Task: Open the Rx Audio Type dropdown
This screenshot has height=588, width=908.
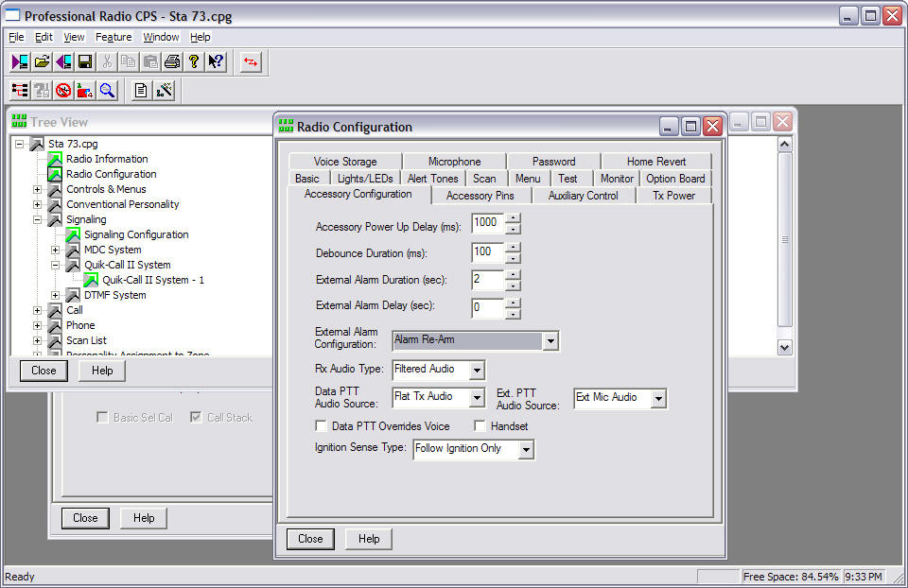Action: click(x=477, y=370)
